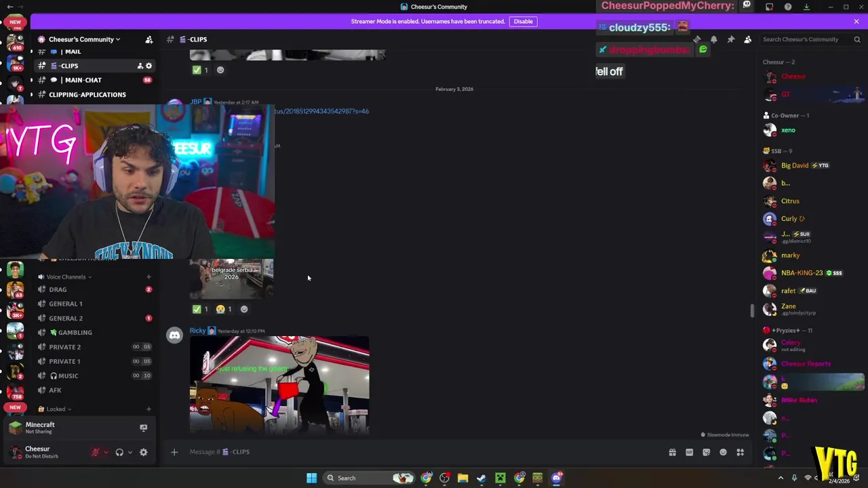Select member xeno in member list
The width and height of the screenshot is (868, 488).
tap(788, 130)
